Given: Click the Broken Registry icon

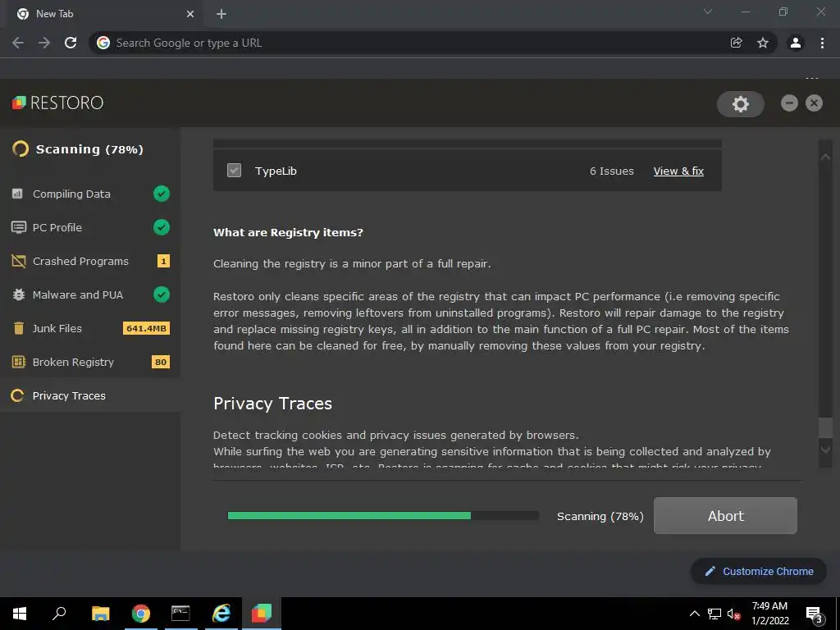Looking at the screenshot, I should 18,362.
